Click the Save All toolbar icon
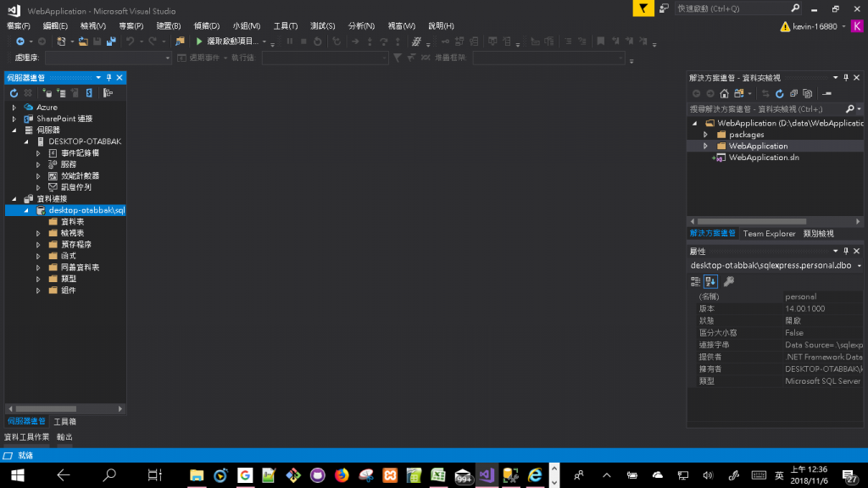The height and width of the screenshot is (488, 868). tap(111, 42)
